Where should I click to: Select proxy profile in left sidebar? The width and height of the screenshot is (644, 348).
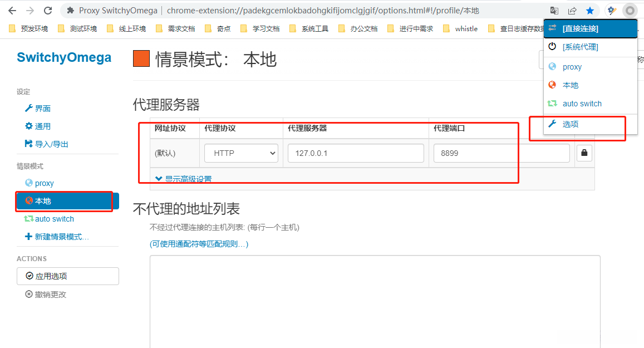pos(40,183)
